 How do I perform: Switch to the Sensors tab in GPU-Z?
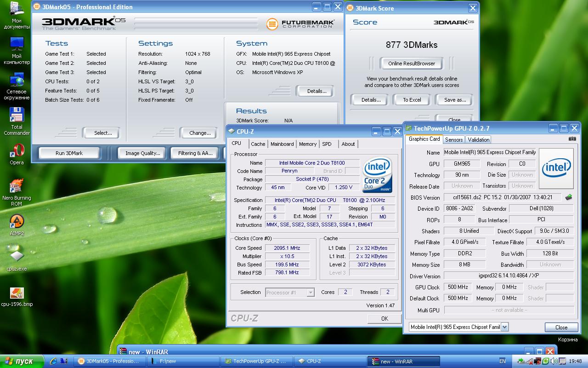(454, 139)
